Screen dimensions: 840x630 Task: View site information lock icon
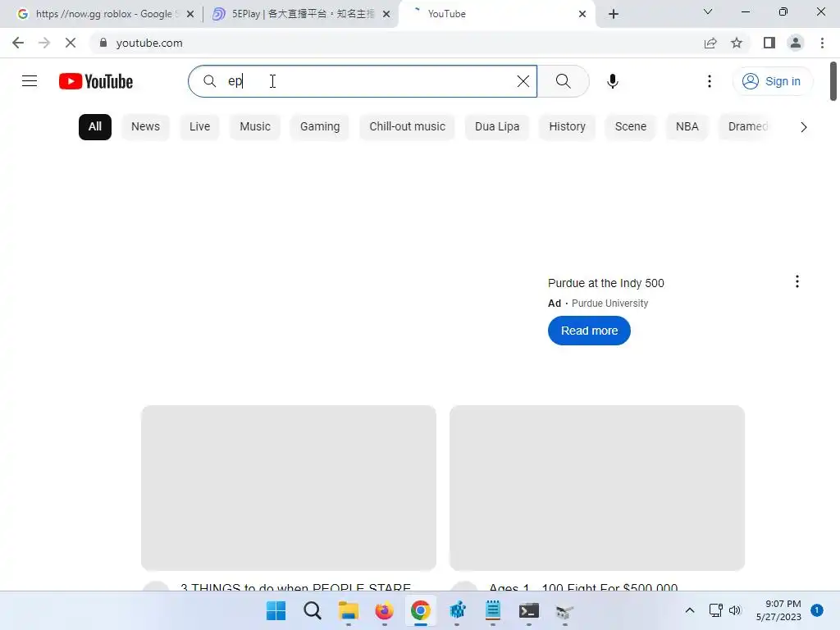point(103,43)
